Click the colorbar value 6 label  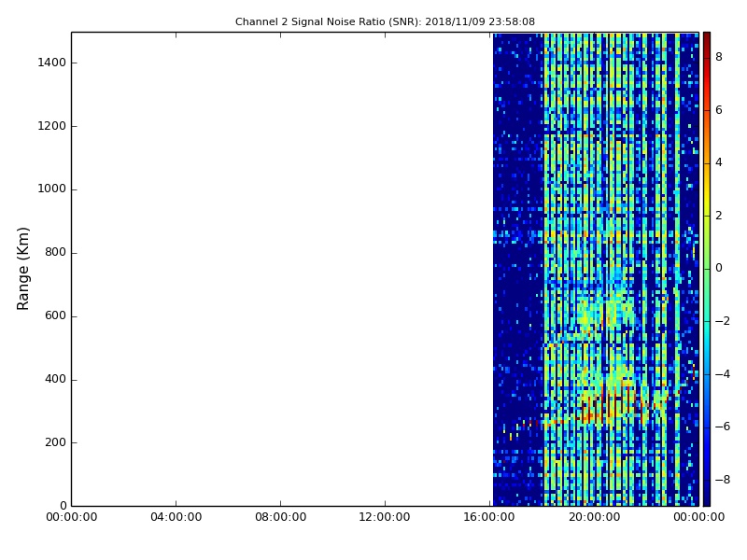coord(719,110)
